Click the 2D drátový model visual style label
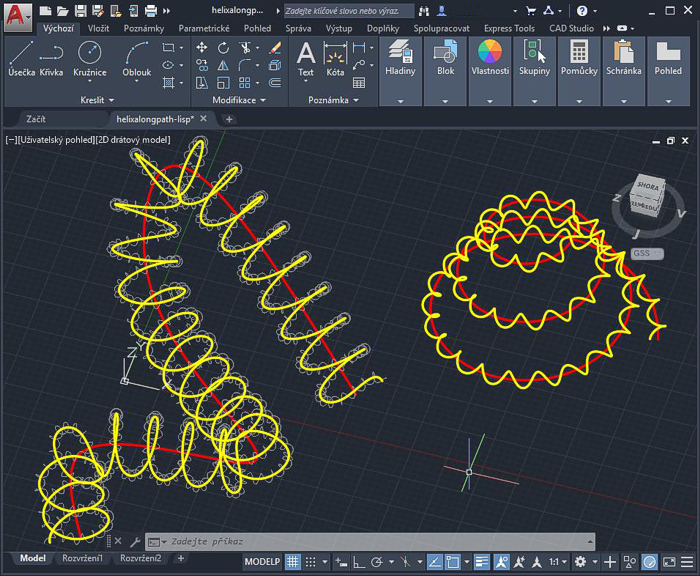This screenshot has width=700, height=576. [133, 140]
